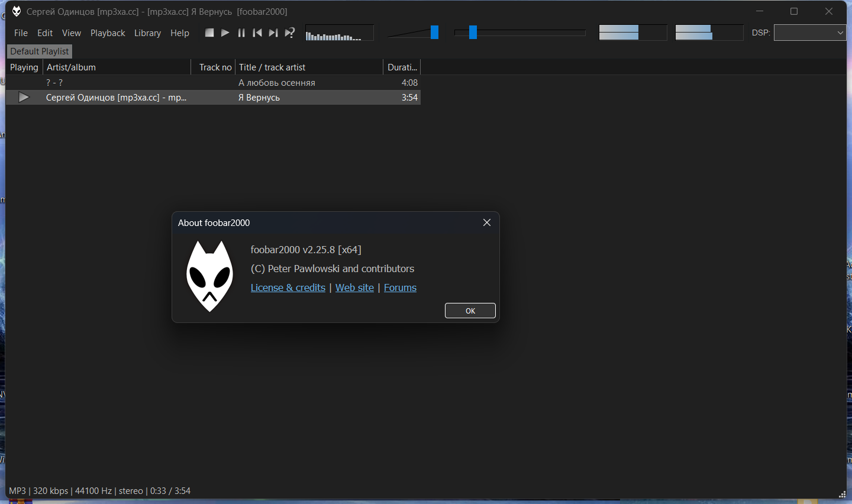Click the resize grip in the status bar corner
Screen dimensions: 852x504
point(842,494)
